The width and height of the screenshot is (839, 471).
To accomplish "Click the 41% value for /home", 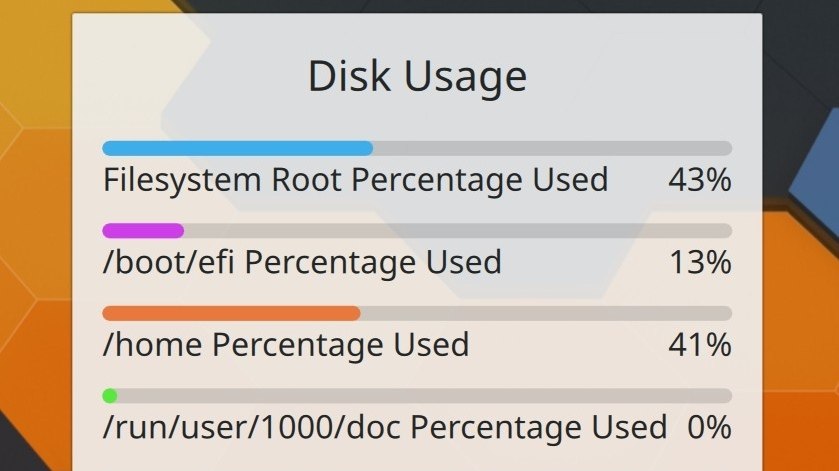I will coord(699,345).
